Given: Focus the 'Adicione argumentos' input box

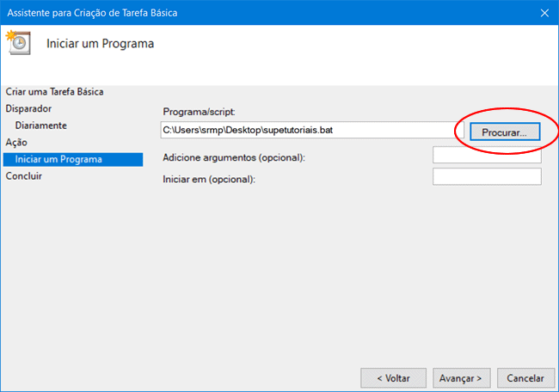Looking at the screenshot, I should click(x=487, y=156).
